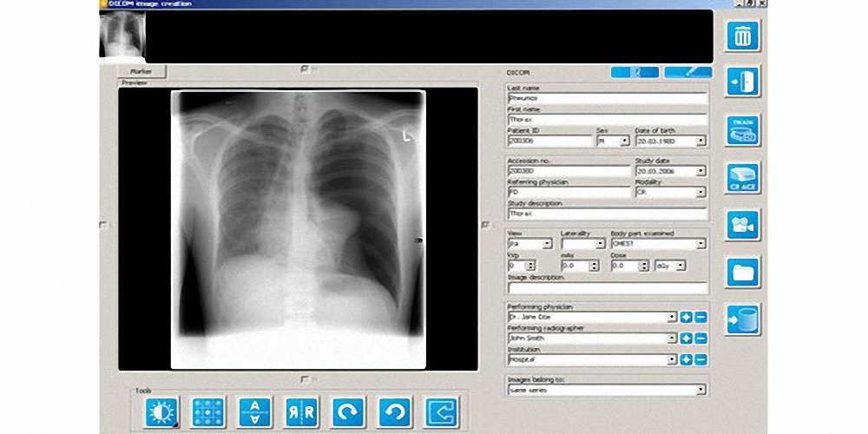Mirror the image horizontally (R|R tool)
This screenshot has height=434, width=868.
pos(302,411)
